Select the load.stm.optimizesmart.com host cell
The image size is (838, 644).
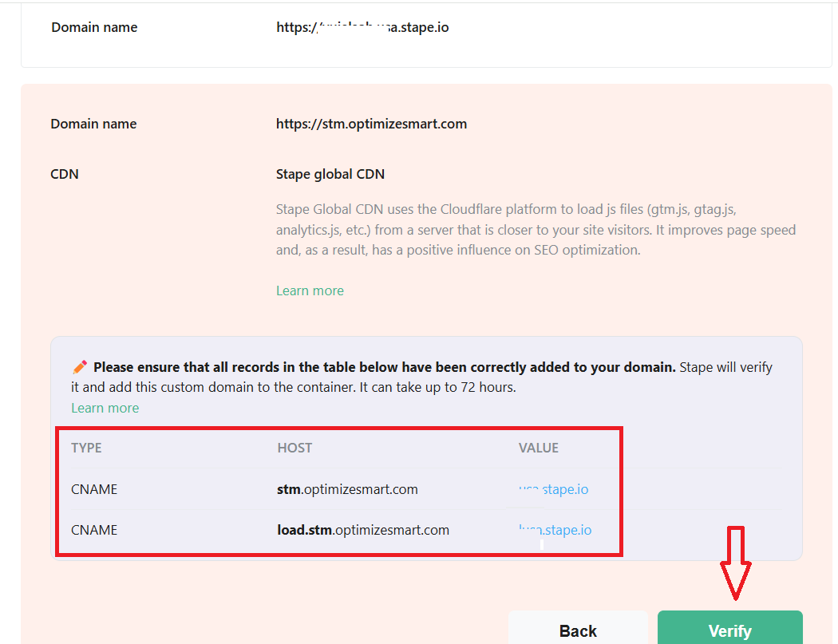(x=363, y=530)
